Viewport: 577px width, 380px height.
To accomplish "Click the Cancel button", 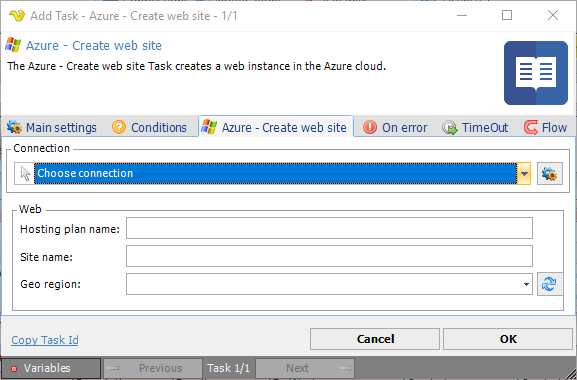I will 375,339.
